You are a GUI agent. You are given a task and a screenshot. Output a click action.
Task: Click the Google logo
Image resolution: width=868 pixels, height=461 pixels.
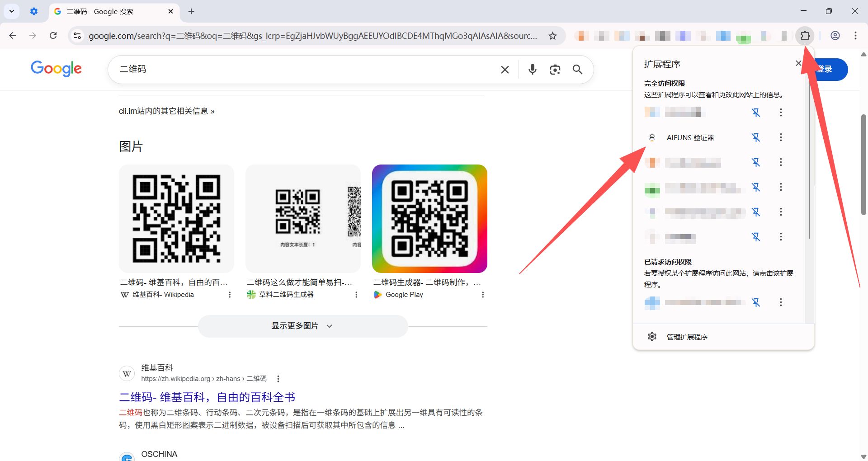click(x=56, y=69)
